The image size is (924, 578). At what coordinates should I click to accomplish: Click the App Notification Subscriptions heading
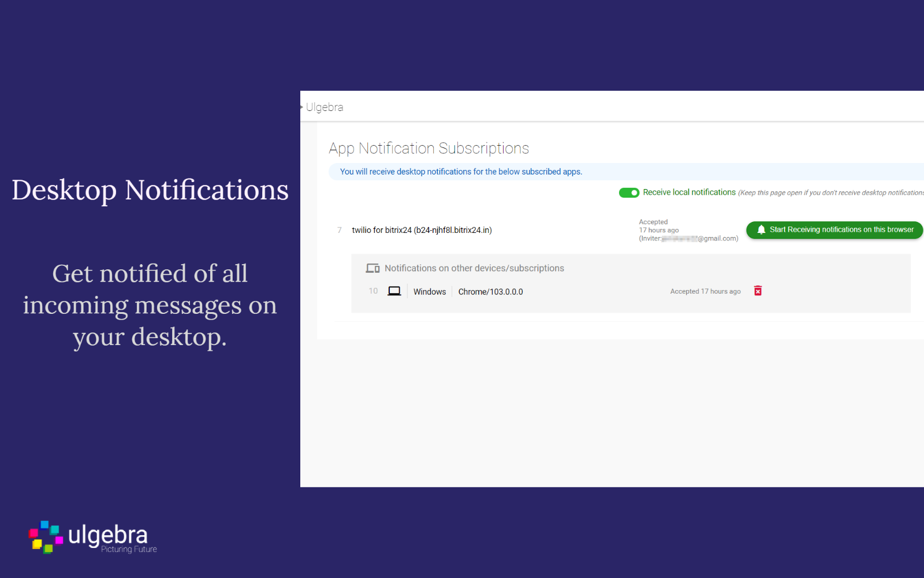coord(429,149)
